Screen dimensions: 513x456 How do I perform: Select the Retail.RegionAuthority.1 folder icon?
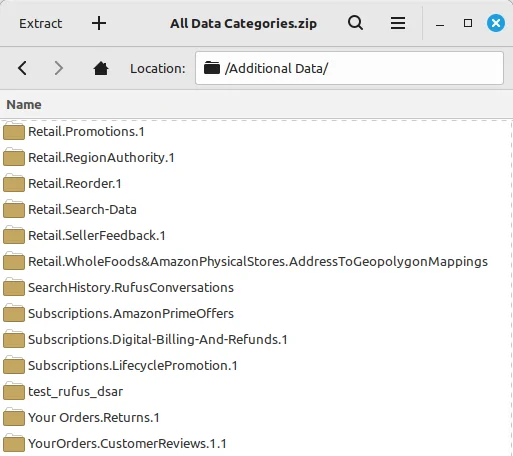(x=14, y=158)
